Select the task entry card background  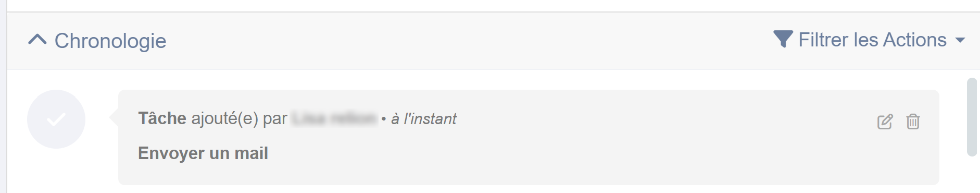tap(529, 137)
